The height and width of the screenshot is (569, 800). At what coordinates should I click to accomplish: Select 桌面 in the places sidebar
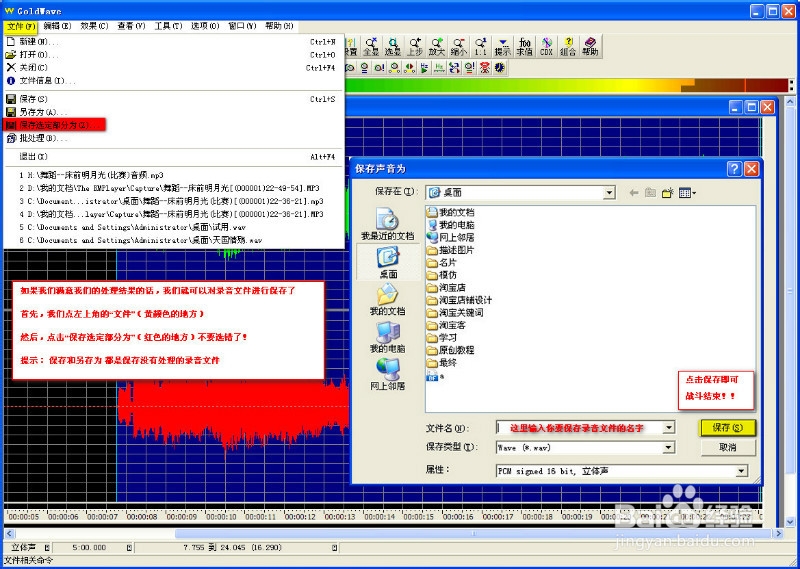pyautogui.click(x=388, y=262)
